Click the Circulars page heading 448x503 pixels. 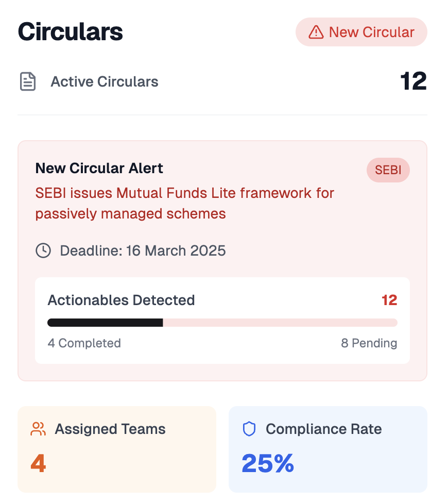[x=71, y=31]
